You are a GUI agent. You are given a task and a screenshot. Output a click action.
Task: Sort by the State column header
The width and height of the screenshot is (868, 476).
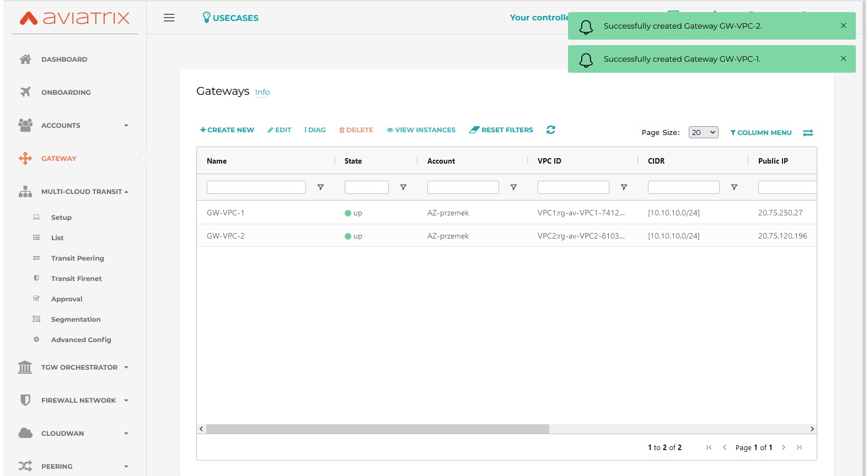pyautogui.click(x=353, y=161)
